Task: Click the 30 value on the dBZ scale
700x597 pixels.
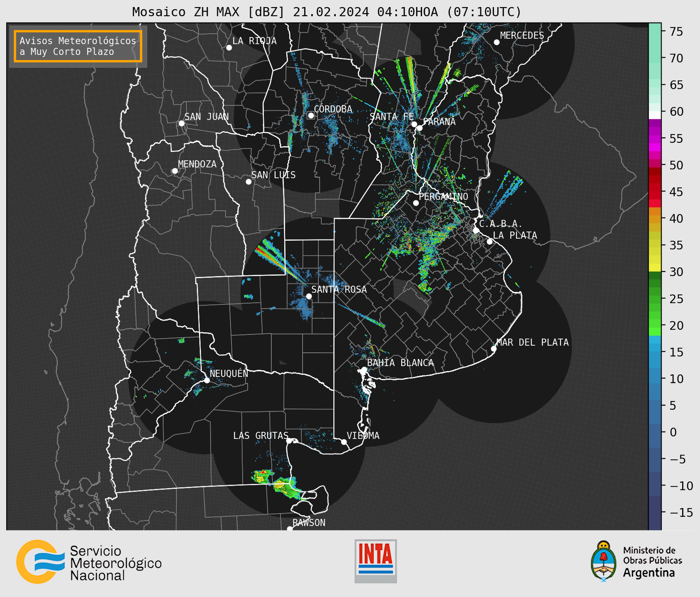Action: 676,272
